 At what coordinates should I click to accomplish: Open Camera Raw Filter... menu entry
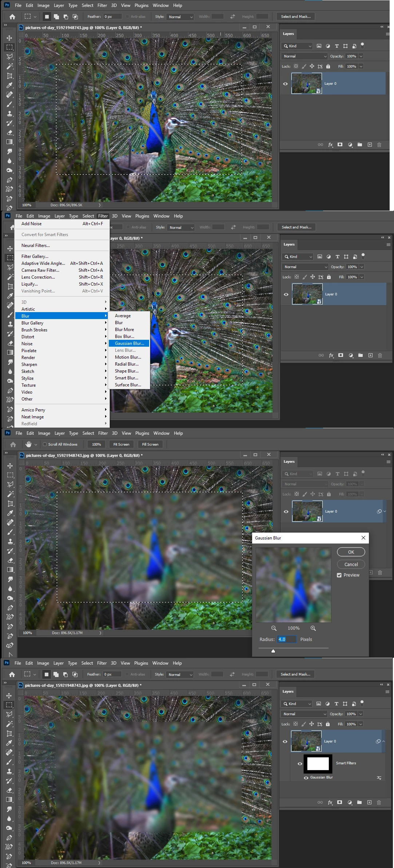(x=40, y=270)
